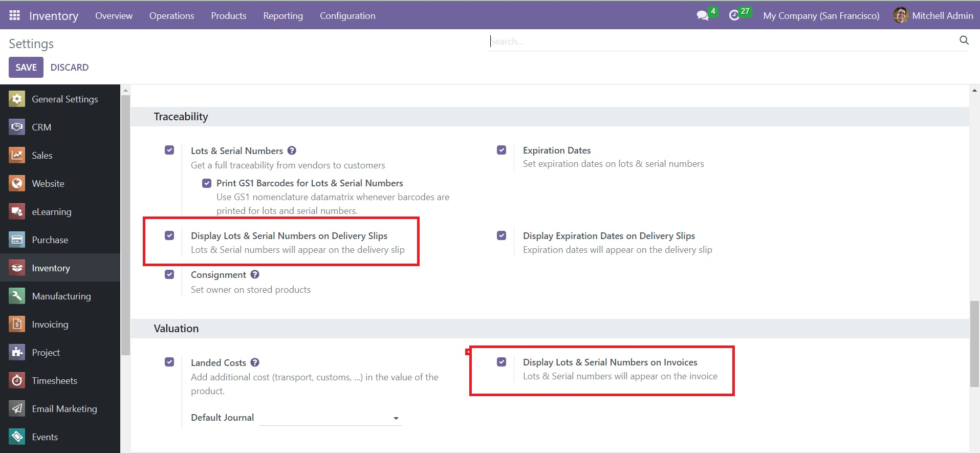Disable Display Lots on Delivery Slips
This screenshot has height=453, width=980.
click(x=169, y=235)
